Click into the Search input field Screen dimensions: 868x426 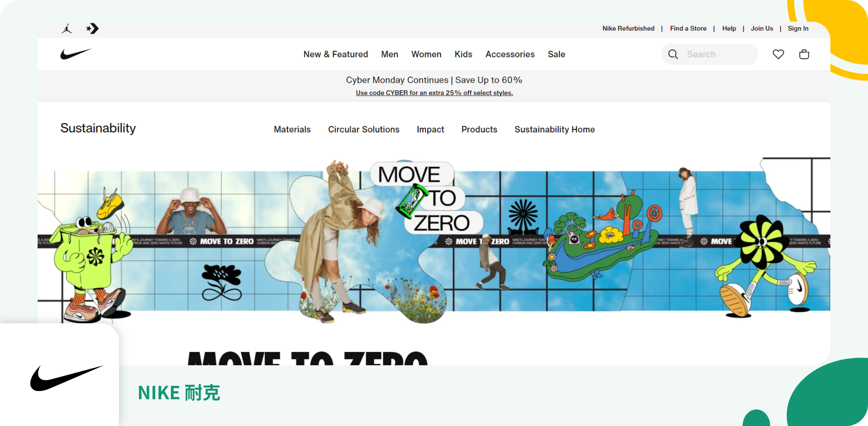pyautogui.click(x=718, y=54)
